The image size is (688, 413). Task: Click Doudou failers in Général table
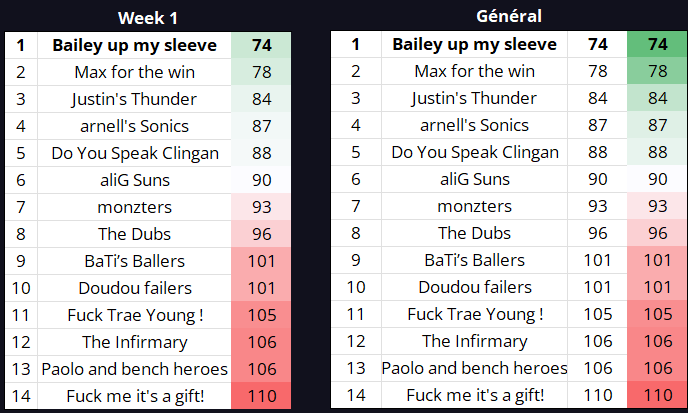[474, 288]
